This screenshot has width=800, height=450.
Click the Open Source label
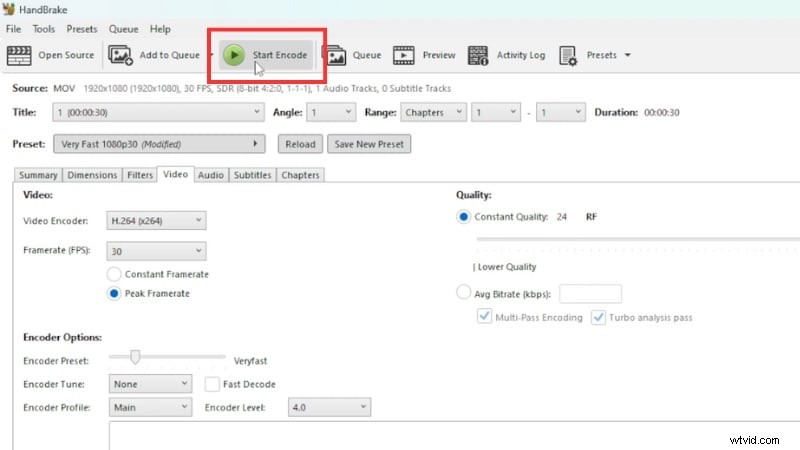[x=66, y=55]
